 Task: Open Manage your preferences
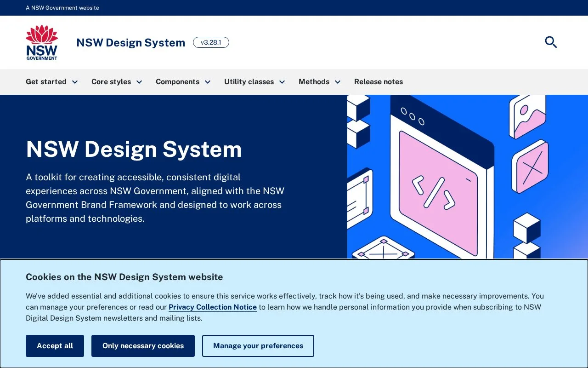(x=258, y=346)
